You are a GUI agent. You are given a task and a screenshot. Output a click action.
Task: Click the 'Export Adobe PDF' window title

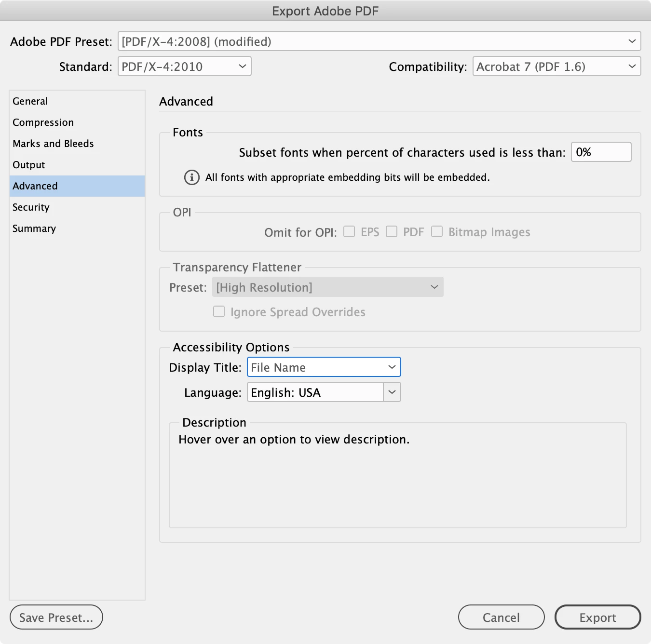(x=325, y=11)
